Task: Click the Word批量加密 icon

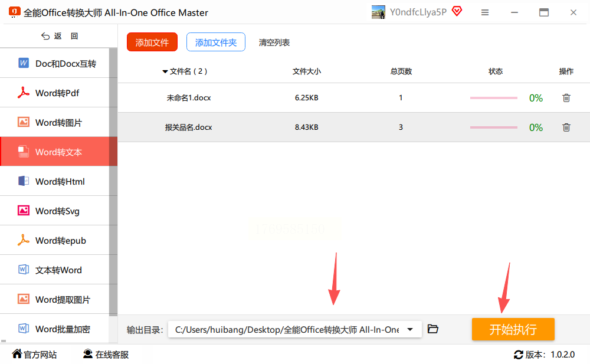Action: coord(24,329)
